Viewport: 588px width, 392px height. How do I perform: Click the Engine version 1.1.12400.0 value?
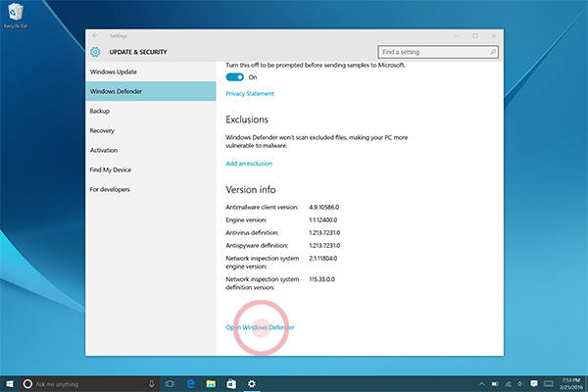pos(322,220)
